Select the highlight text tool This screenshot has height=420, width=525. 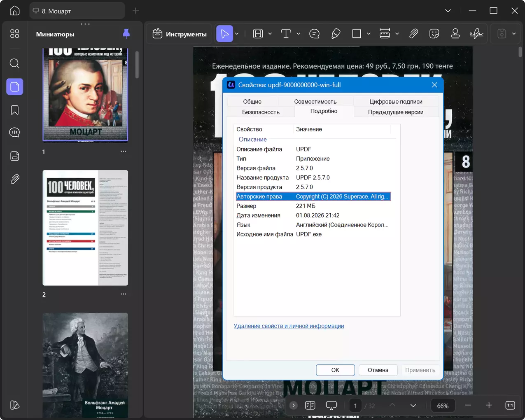258,34
